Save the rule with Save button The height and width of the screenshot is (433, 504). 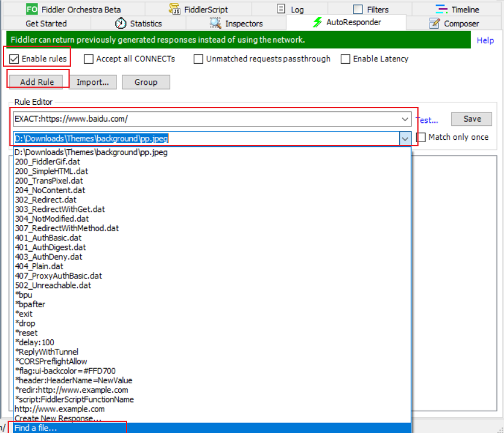tap(472, 119)
